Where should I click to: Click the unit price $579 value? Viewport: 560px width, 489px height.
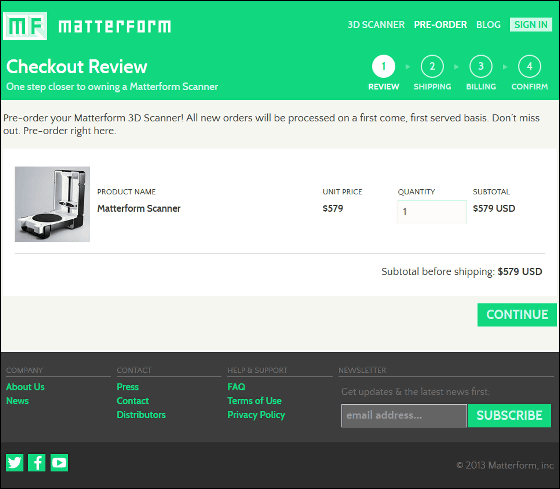click(333, 209)
